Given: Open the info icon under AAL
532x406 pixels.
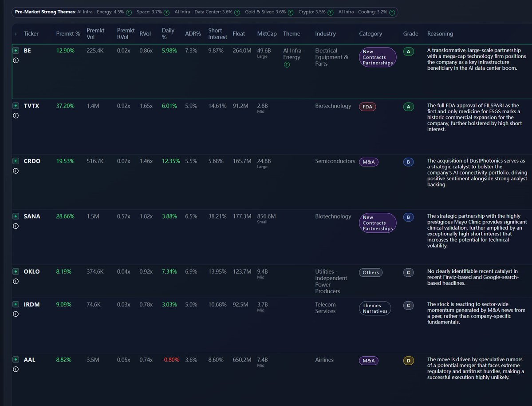Looking at the screenshot, I should click(16, 369).
